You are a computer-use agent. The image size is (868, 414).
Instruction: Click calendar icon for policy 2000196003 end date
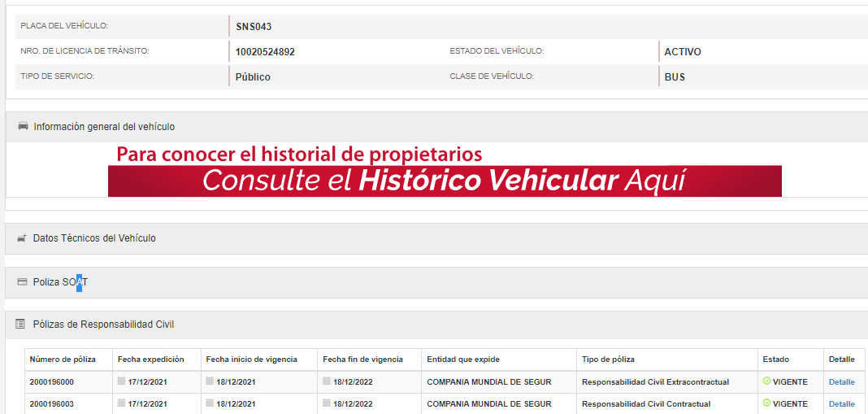coord(327,403)
